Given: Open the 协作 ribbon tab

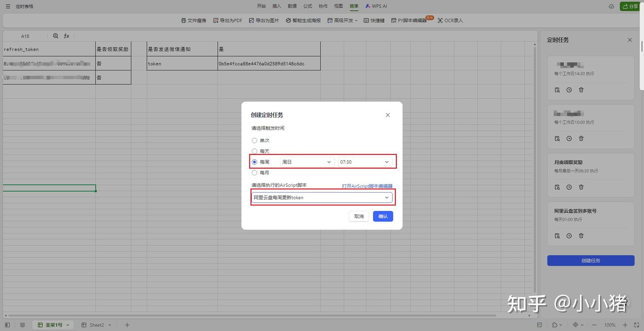Looking at the screenshot, I should pyautogui.click(x=323, y=6).
